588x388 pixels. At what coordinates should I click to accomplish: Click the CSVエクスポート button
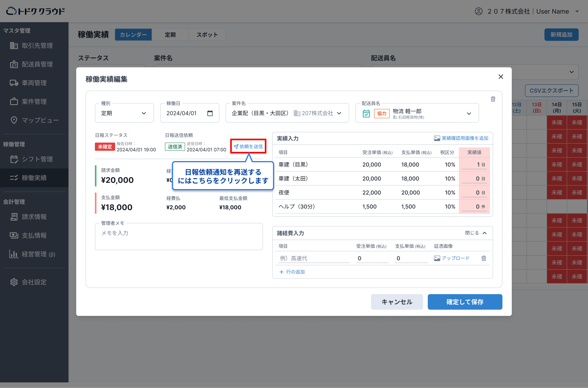click(552, 91)
